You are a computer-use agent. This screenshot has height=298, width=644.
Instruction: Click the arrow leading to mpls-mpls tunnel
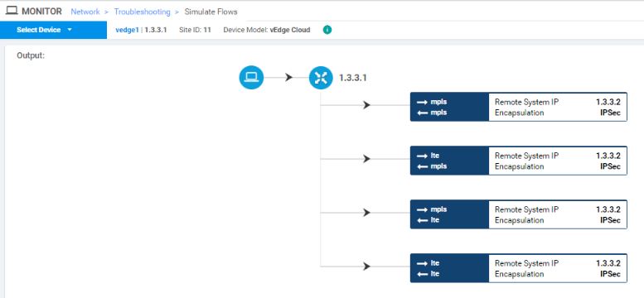366,105
